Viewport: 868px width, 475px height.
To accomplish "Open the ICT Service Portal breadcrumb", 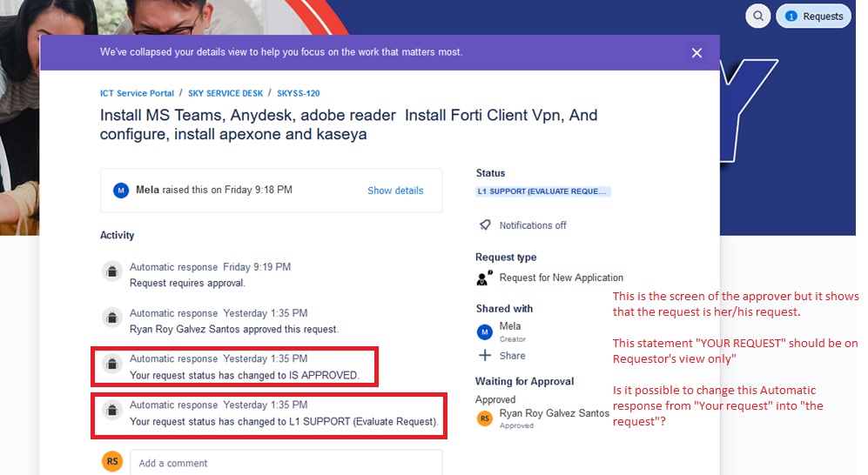I will coord(137,93).
